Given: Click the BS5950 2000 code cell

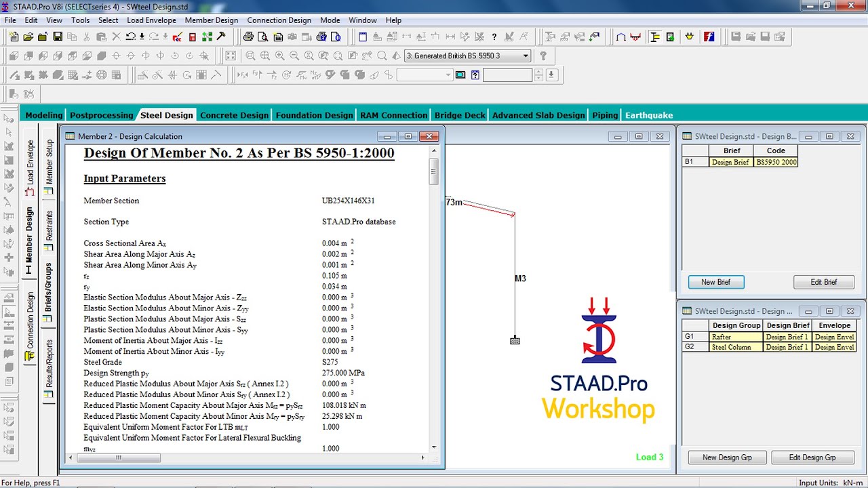Looking at the screenshot, I should 776,162.
